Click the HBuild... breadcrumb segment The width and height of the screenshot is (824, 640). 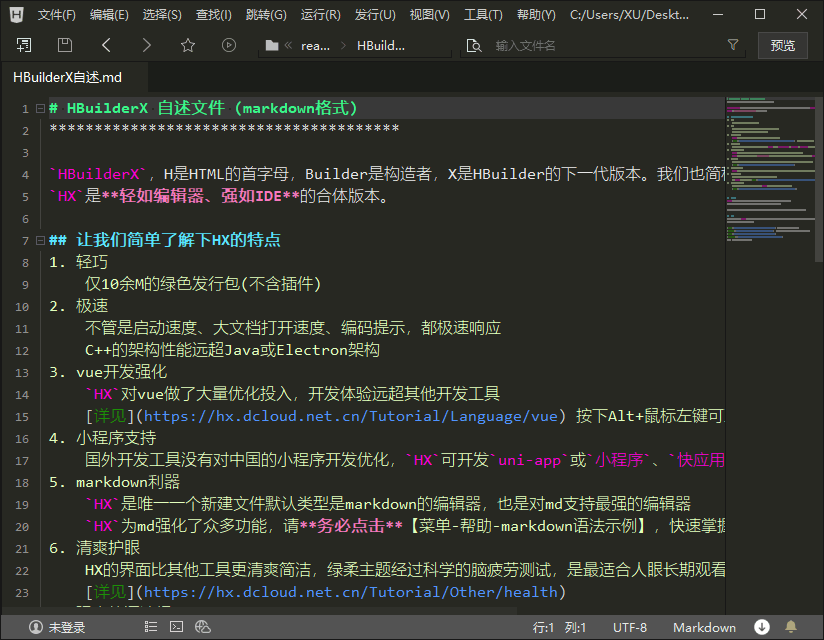pyautogui.click(x=381, y=46)
